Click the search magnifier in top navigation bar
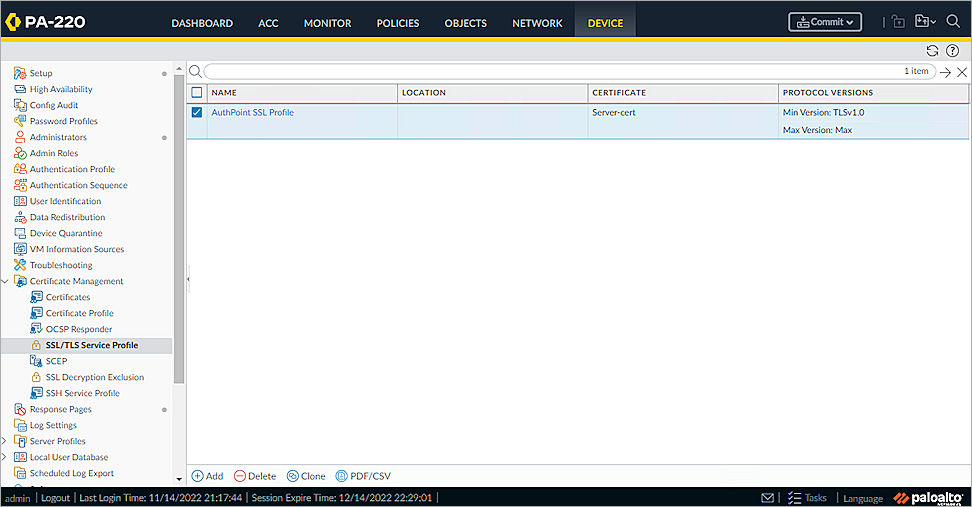 (953, 22)
